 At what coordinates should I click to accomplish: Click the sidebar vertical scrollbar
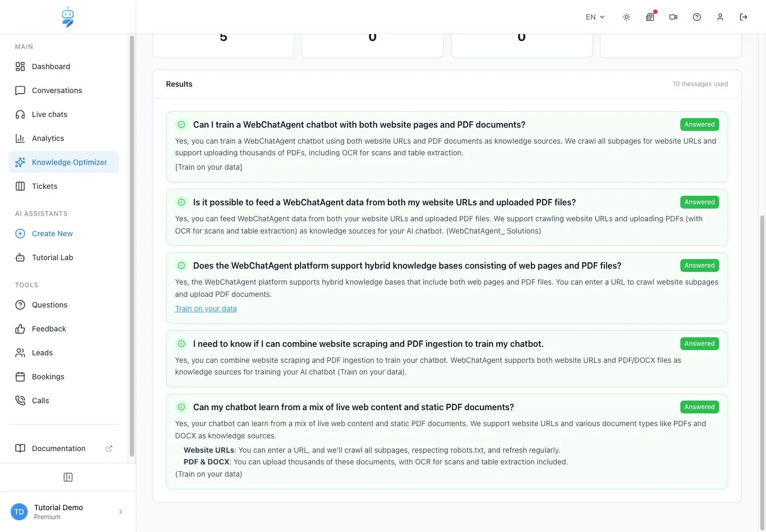(x=132, y=246)
